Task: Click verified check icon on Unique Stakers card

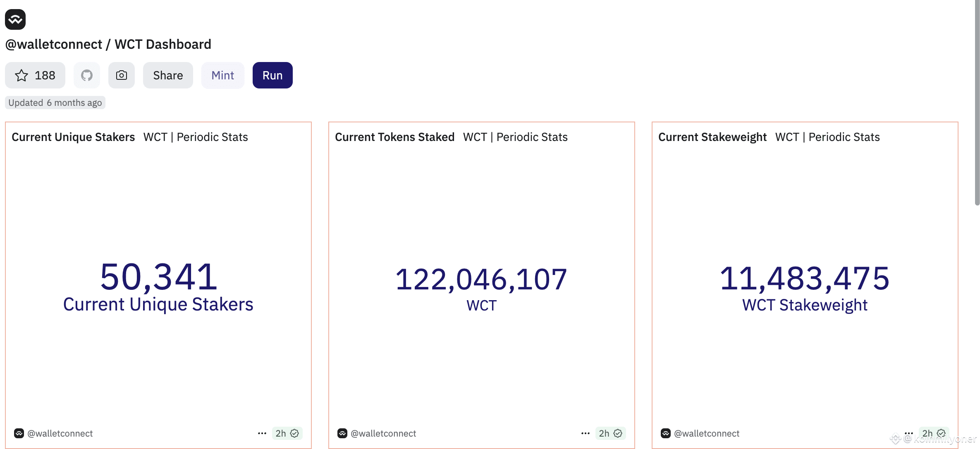Action: (294, 433)
